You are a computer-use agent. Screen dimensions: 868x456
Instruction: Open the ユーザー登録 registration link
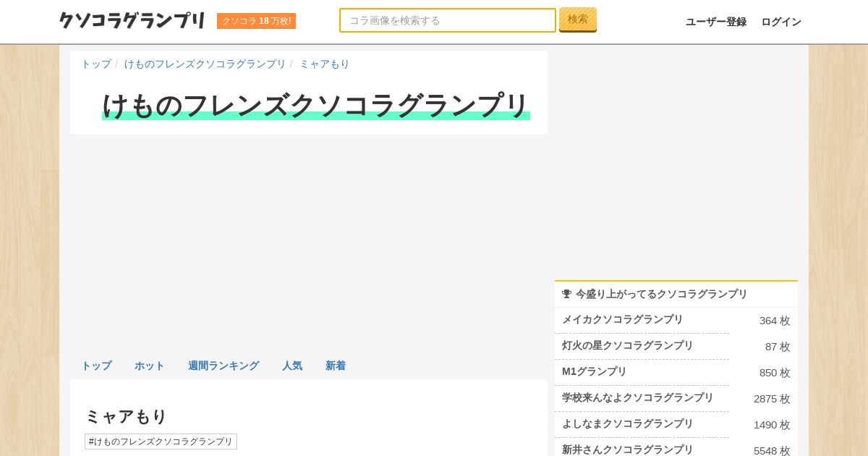click(716, 22)
